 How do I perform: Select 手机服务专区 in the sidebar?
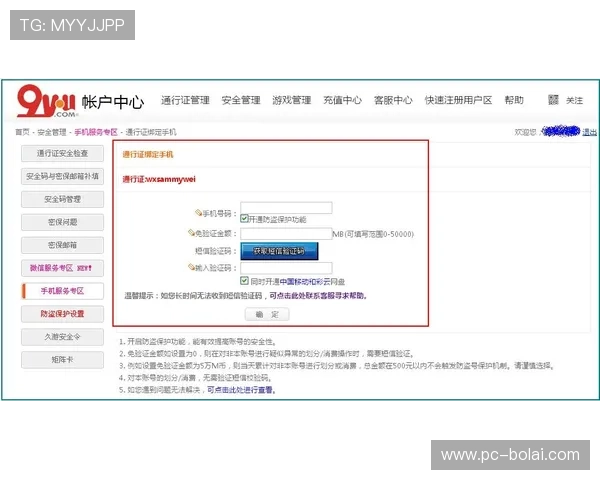click(62, 291)
